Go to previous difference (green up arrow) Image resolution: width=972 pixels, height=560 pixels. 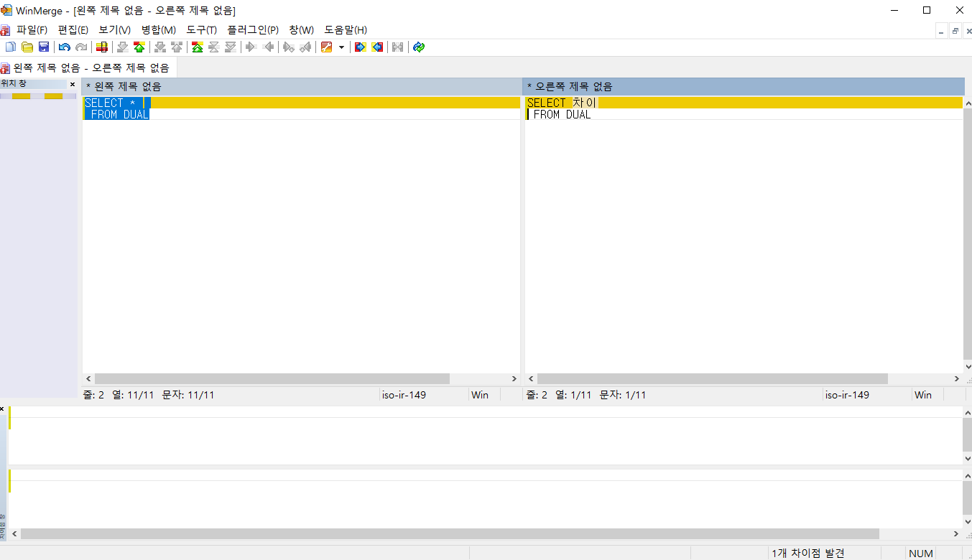click(139, 47)
